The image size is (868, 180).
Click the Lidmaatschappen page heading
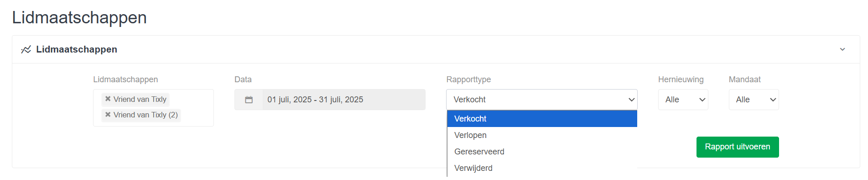pos(79,18)
